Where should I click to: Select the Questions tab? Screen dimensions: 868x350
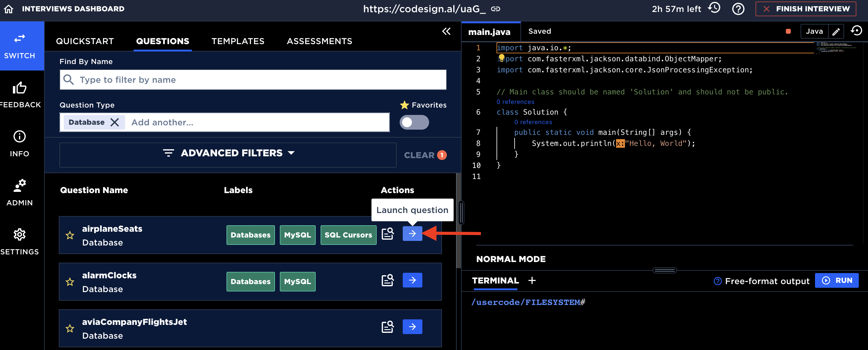(x=162, y=41)
